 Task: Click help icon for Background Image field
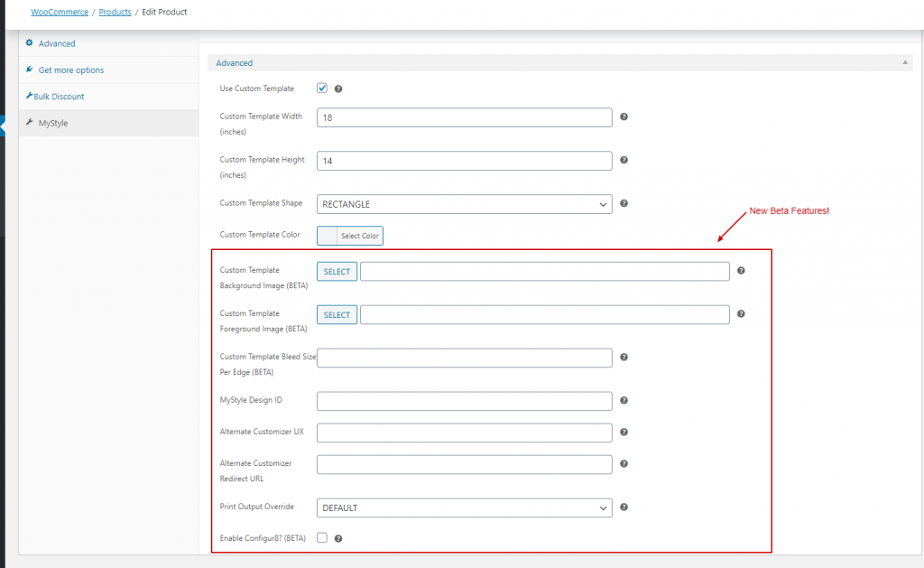coord(741,271)
